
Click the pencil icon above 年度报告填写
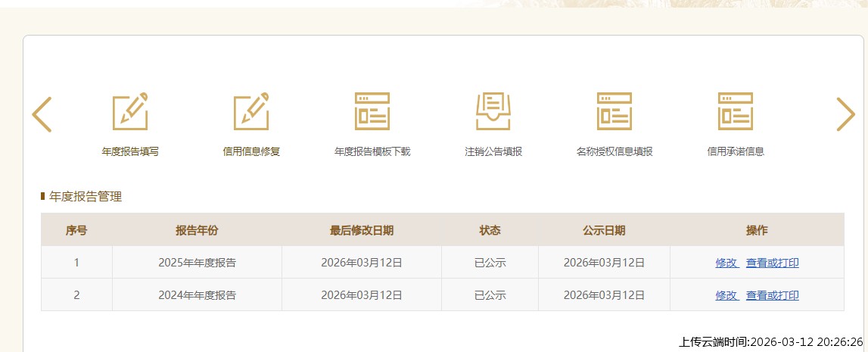click(130, 111)
